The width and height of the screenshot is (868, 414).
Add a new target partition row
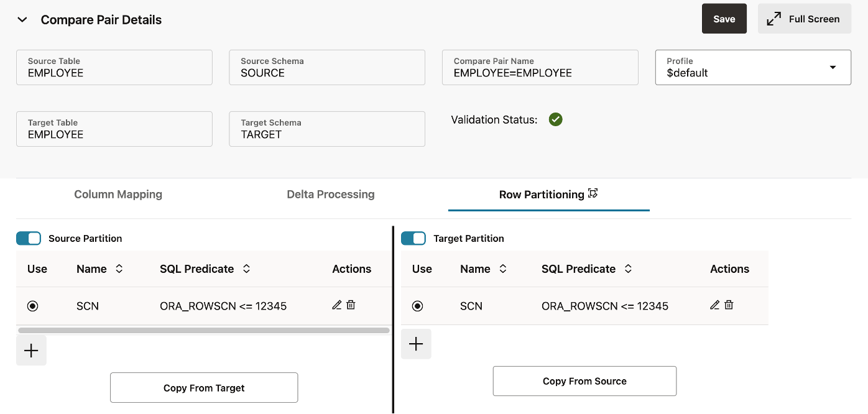coord(416,344)
